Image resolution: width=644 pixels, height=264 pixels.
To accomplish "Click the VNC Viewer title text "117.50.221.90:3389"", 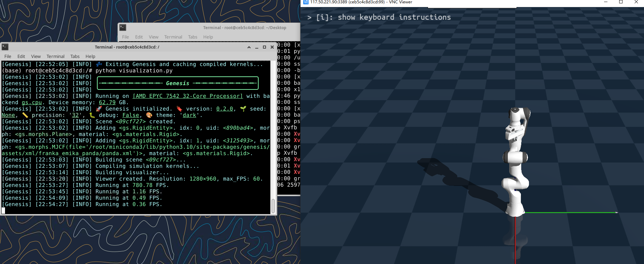I will (x=329, y=2).
